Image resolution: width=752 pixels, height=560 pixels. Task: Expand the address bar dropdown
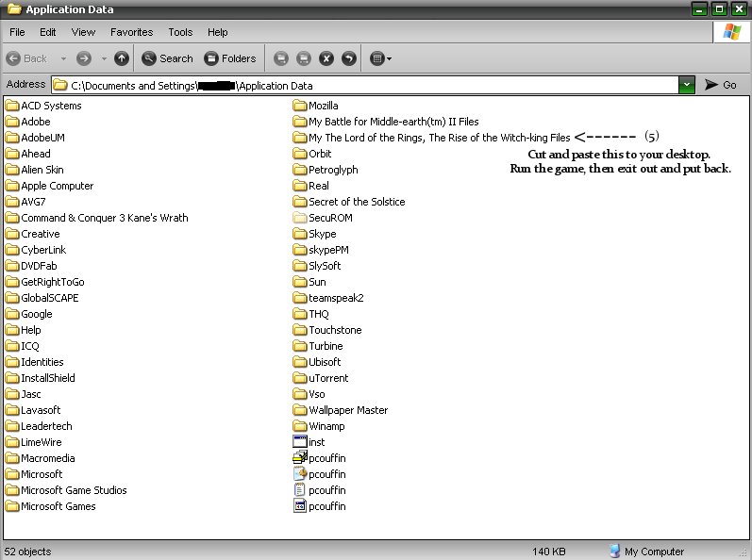pyautogui.click(x=687, y=85)
